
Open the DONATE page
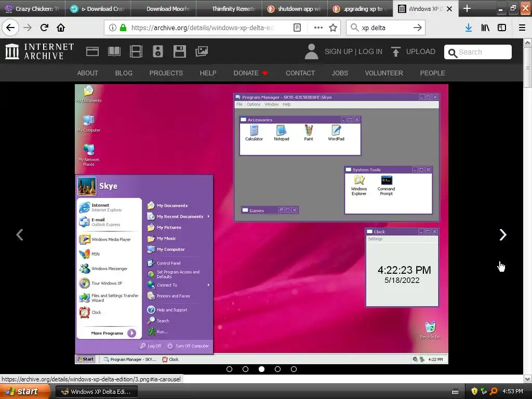click(x=250, y=73)
